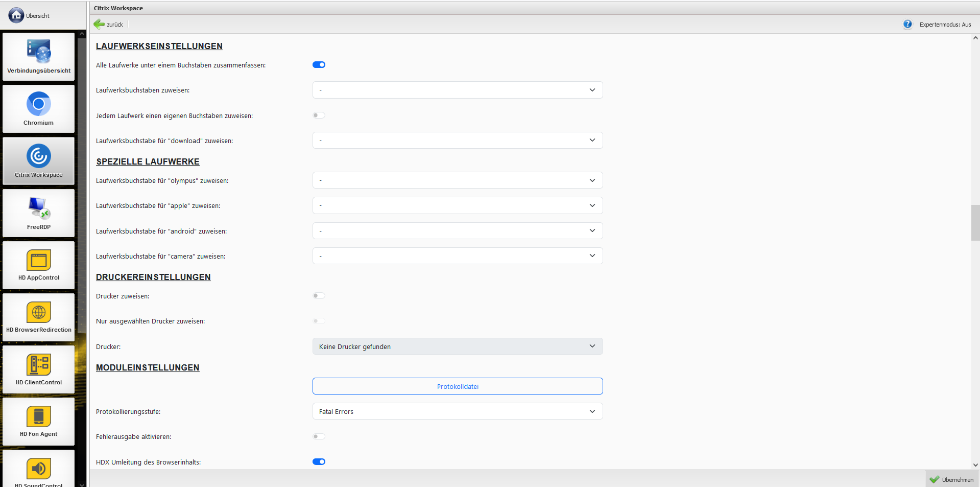
Task: Click the scroll-up arrow of main panel
Action: tap(975, 38)
